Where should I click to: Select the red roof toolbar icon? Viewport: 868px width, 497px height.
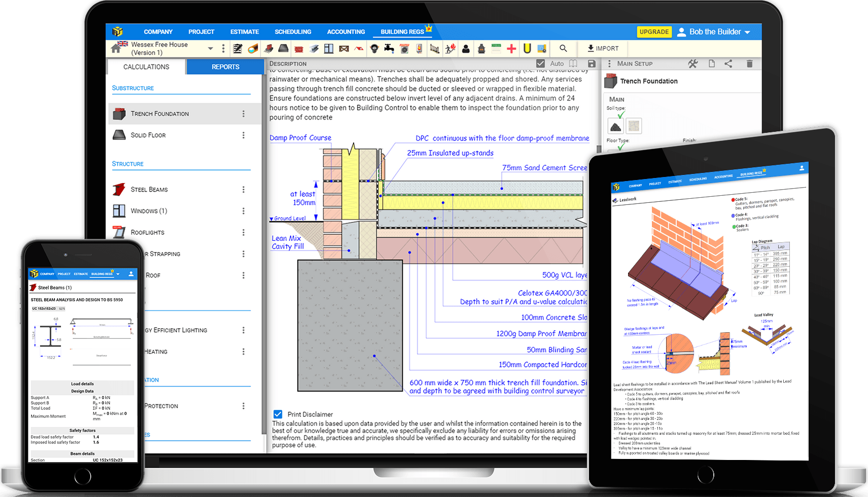click(x=359, y=49)
